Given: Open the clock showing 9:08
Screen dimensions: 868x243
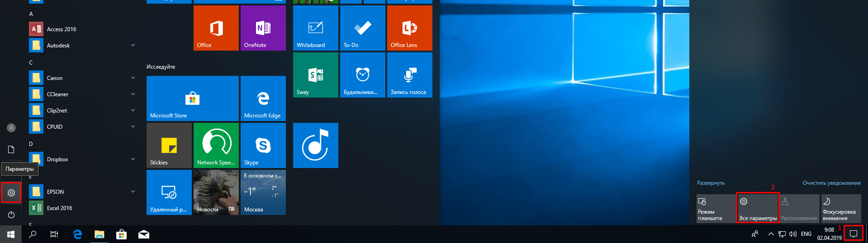Looking at the screenshot, I should [x=829, y=234].
